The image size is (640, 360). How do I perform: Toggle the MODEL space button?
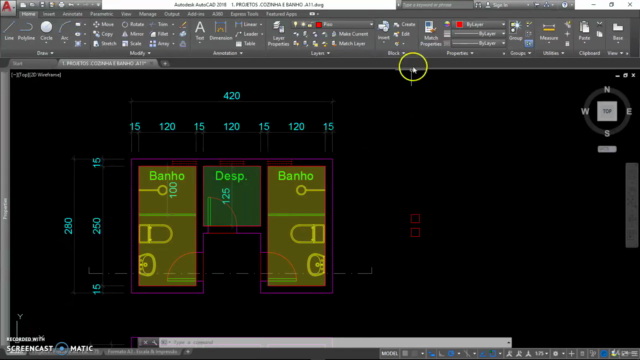[389, 353]
